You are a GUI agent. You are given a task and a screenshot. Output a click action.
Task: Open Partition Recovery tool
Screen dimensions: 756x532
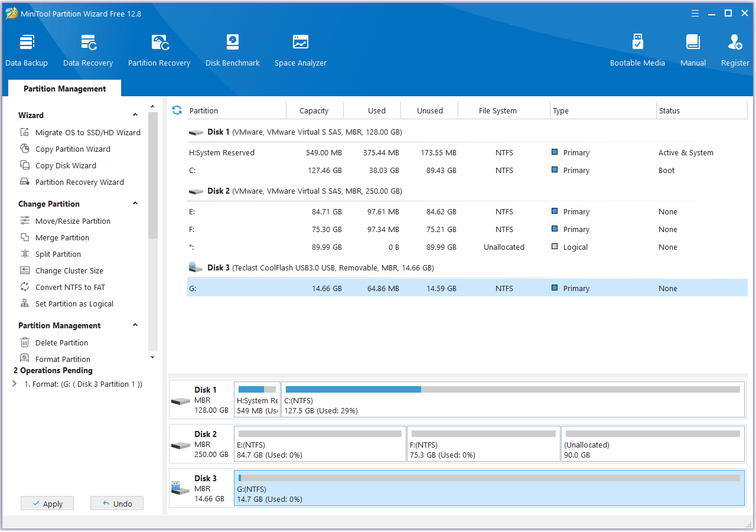(x=159, y=51)
